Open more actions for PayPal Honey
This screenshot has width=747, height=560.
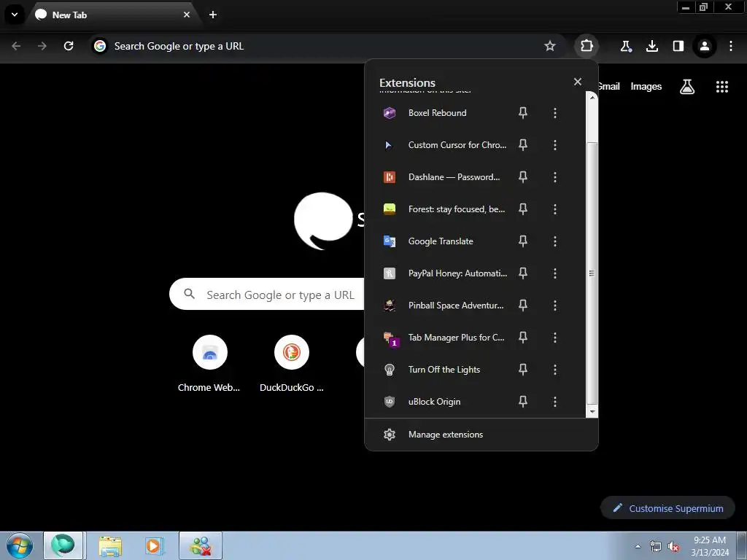[x=554, y=273]
